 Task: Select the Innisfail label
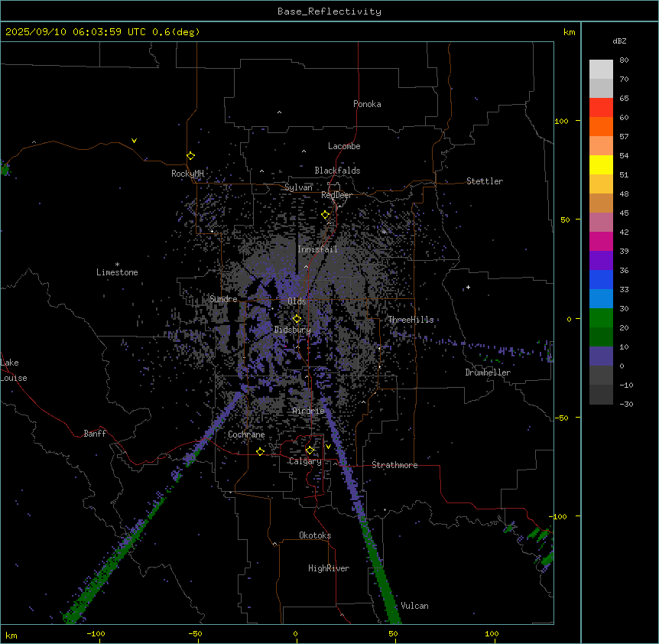(317, 249)
